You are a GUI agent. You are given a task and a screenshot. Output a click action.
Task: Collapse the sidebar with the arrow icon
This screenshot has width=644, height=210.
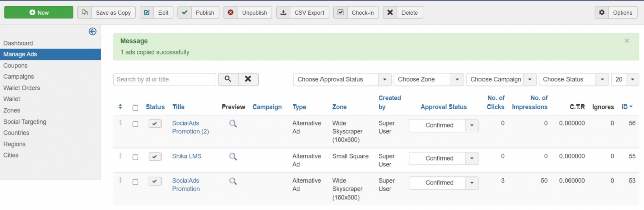(x=92, y=31)
